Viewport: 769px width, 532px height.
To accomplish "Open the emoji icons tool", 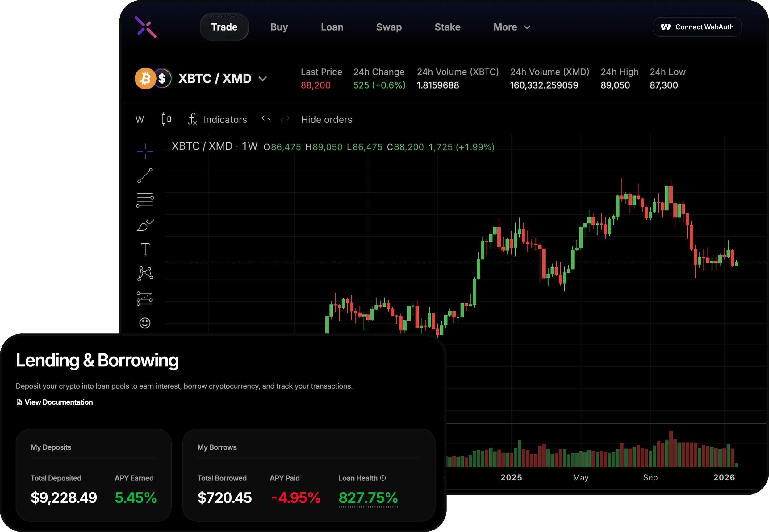I will pyautogui.click(x=145, y=323).
